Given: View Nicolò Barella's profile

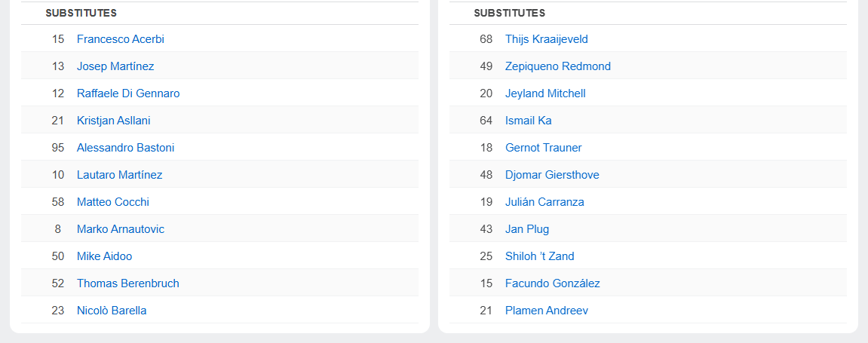Looking at the screenshot, I should click(112, 311).
